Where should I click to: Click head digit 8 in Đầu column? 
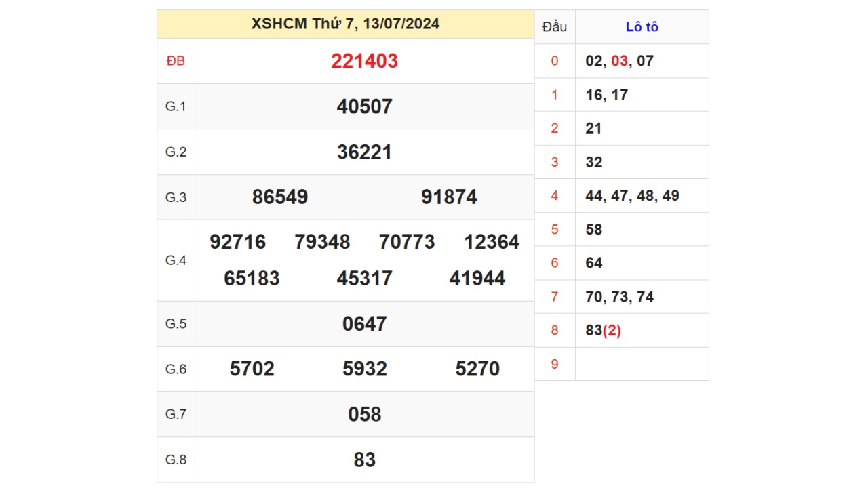coord(555,330)
